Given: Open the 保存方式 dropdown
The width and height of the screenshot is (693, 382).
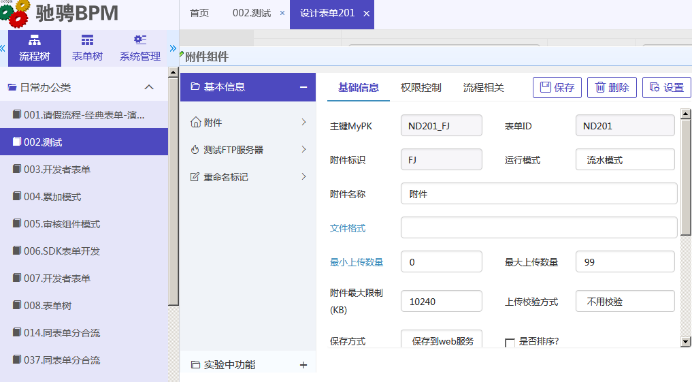Looking at the screenshot, I should click(x=442, y=339).
